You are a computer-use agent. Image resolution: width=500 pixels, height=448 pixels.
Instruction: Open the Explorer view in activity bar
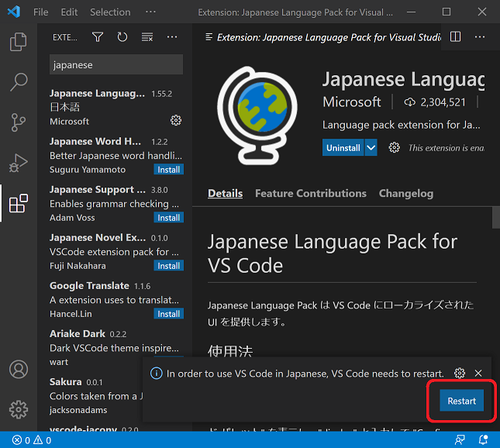(x=18, y=42)
